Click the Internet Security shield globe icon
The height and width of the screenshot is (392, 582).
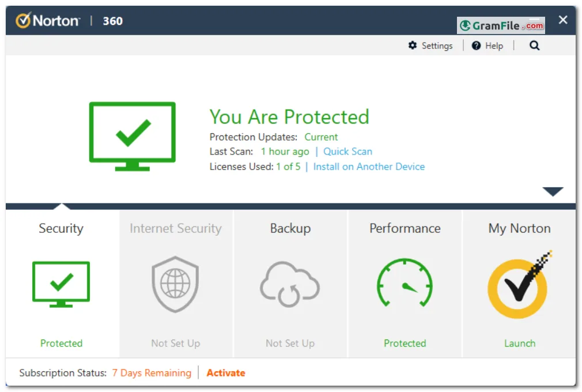point(175,284)
